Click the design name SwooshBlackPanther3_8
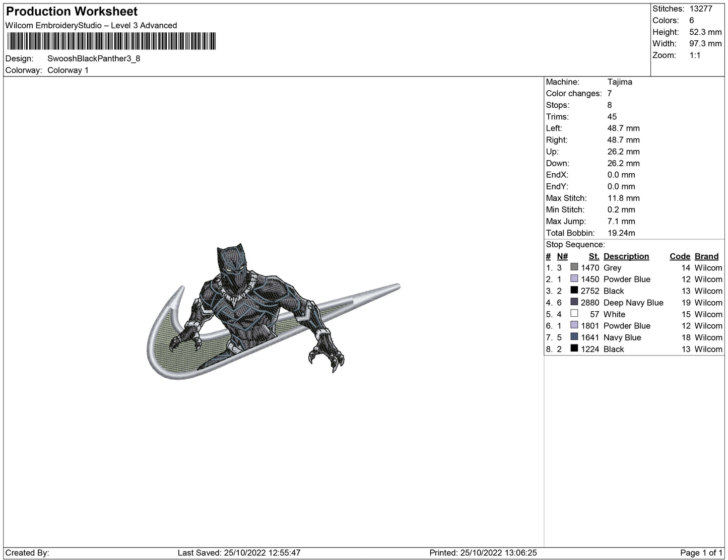 (x=94, y=58)
